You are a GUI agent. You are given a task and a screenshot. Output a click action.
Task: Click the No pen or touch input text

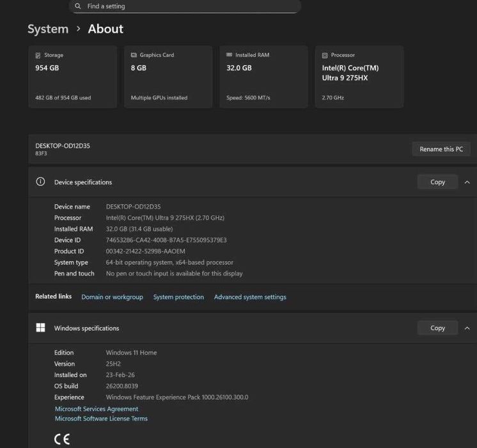pyautogui.click(x=175, y=273)
